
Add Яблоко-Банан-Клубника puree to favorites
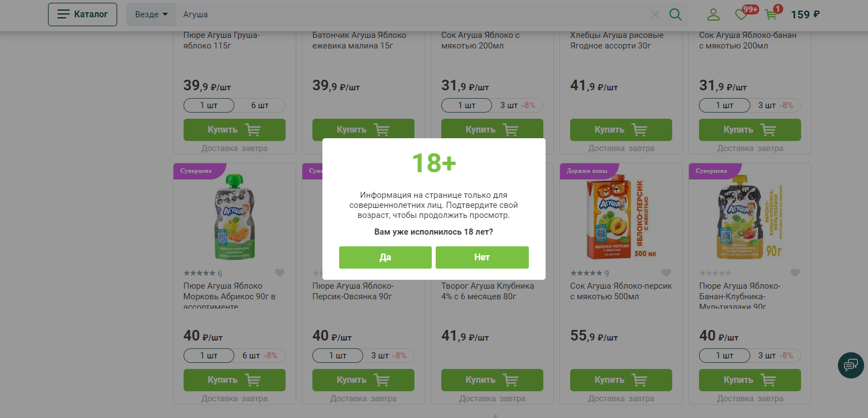(795, 273)
